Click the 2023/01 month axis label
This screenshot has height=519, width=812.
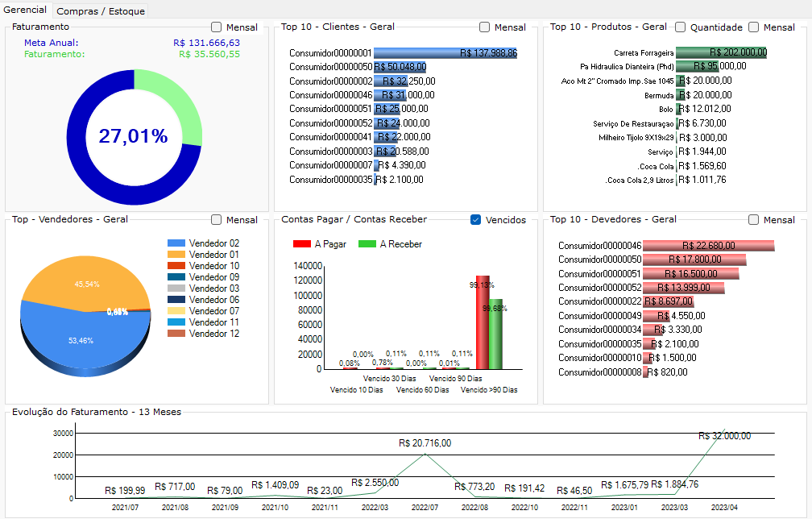pyautogui.click(x=624, y=508)
